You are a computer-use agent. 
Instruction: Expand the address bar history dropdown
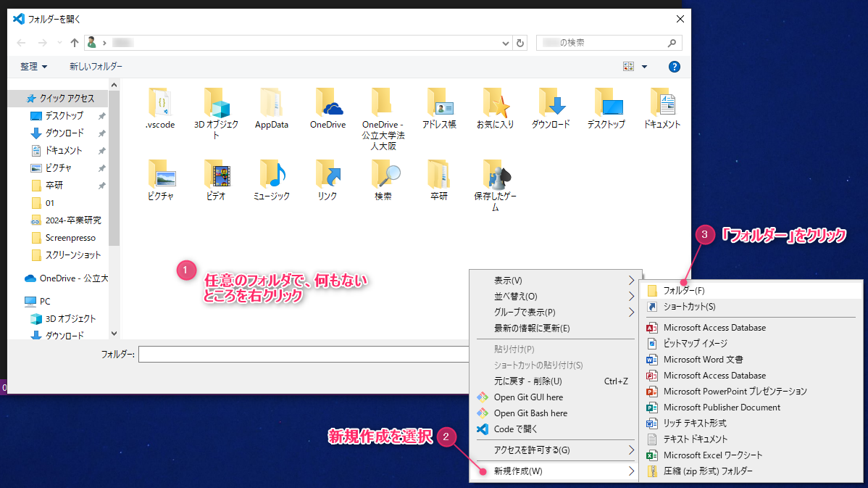(506, 43)
